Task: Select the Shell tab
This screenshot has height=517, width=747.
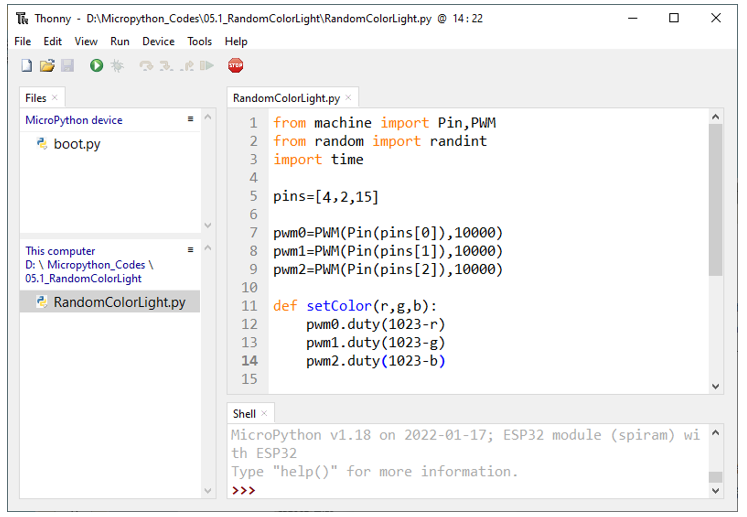Action: (244, 414)
